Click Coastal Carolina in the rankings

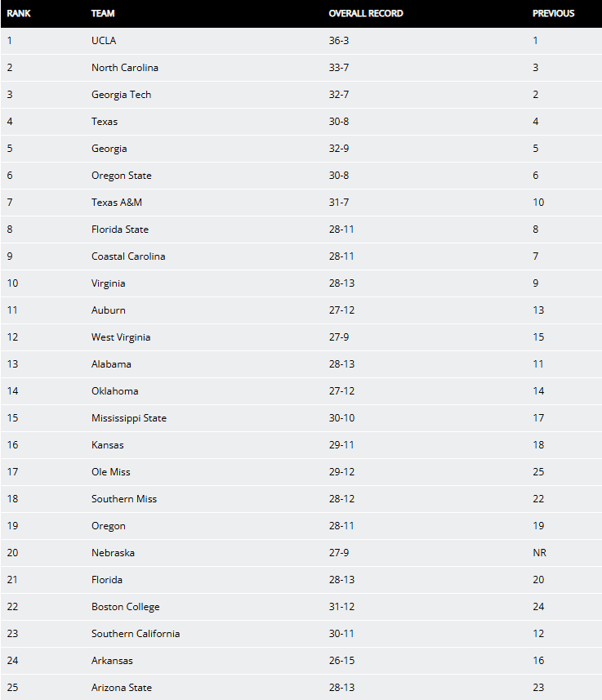[x=128, y=256]
